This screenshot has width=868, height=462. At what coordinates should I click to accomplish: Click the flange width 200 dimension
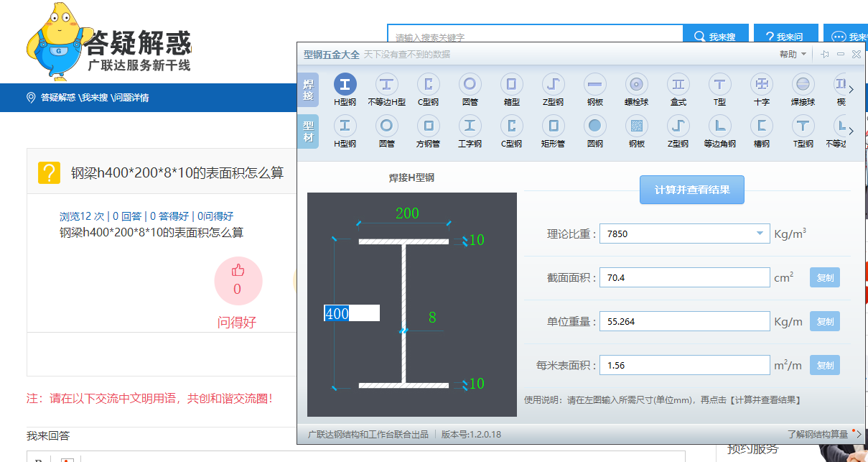(x=407, y=213)
